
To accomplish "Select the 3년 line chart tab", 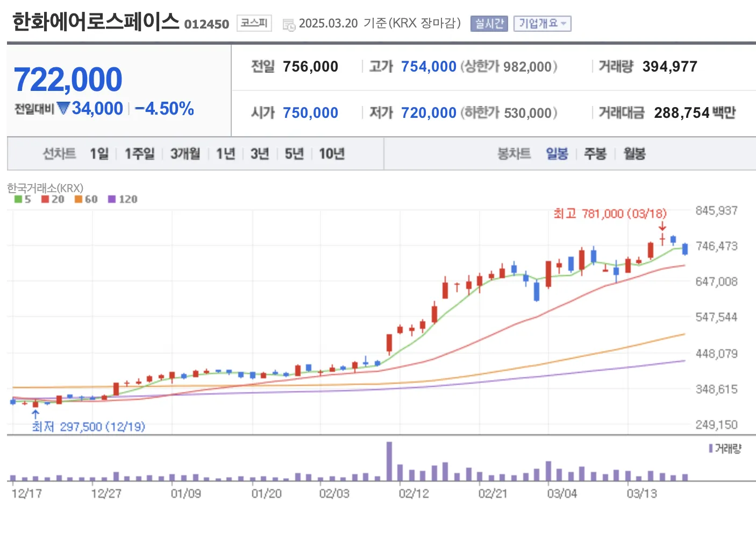I will coord(260,154).
